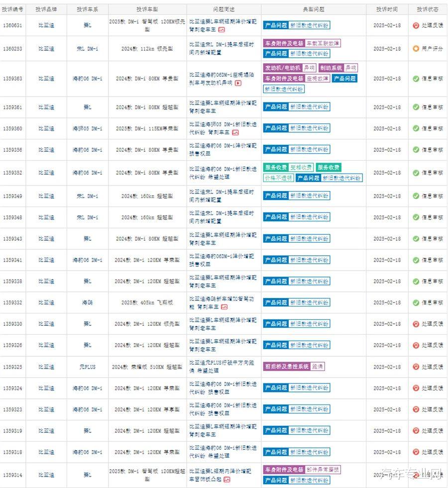Viewport: 448px width, 488px height.
Task: Click green review icon in row 1359360
Action: (x=416, y=128)
